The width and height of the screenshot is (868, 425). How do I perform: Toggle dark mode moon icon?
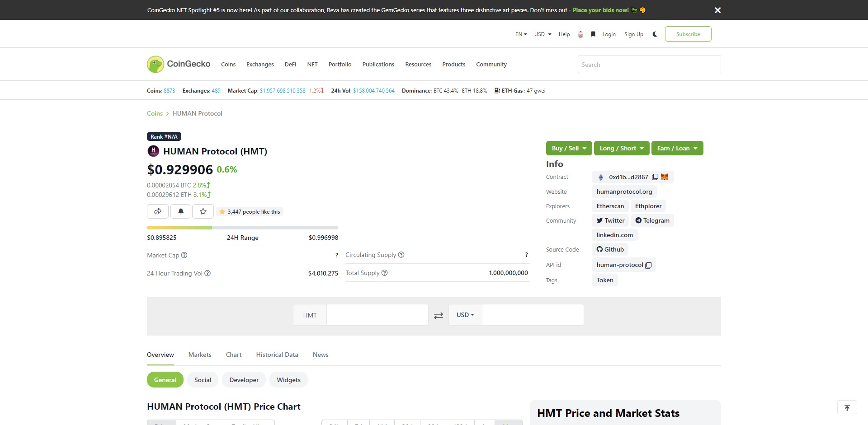[655, 34]
